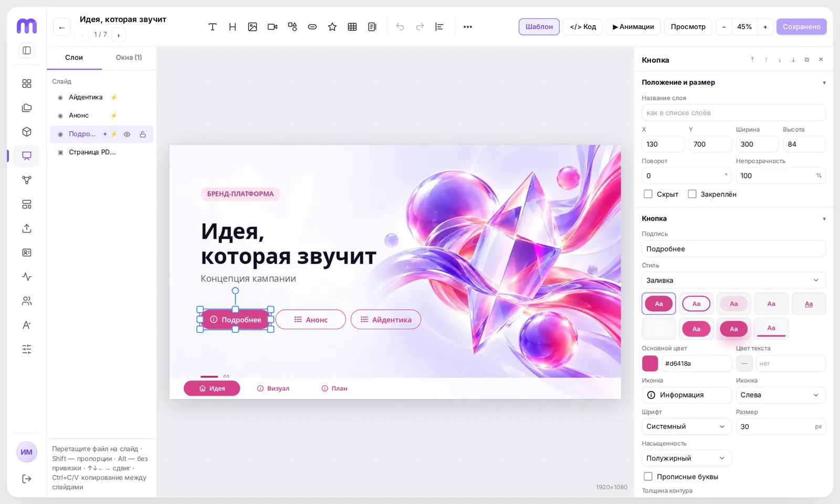Click the undo arrow

(400, 27)
